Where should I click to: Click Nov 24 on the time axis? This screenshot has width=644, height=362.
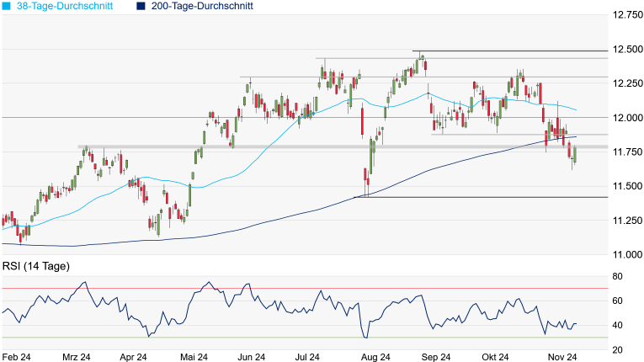(x=561, y=357)
